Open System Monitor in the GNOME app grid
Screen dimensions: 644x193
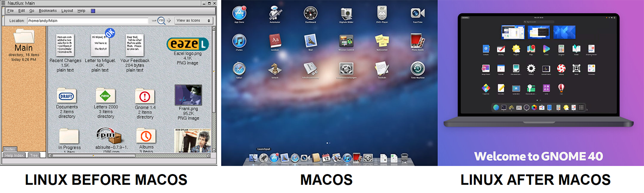(546, 68)
